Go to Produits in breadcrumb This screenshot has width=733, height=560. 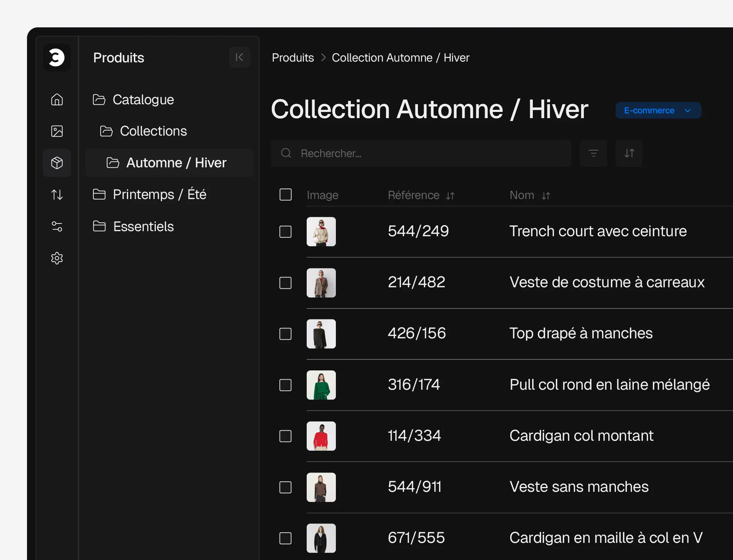click(293, 58)
